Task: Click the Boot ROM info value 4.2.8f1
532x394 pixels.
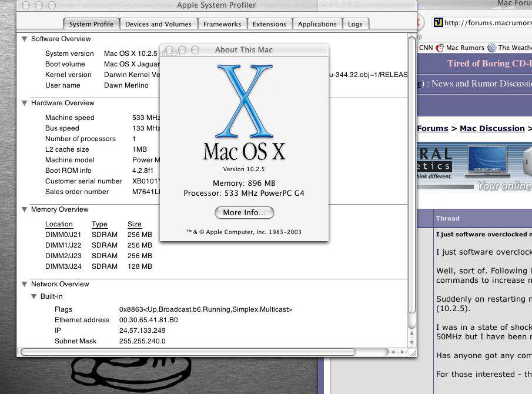Action: 143,171
